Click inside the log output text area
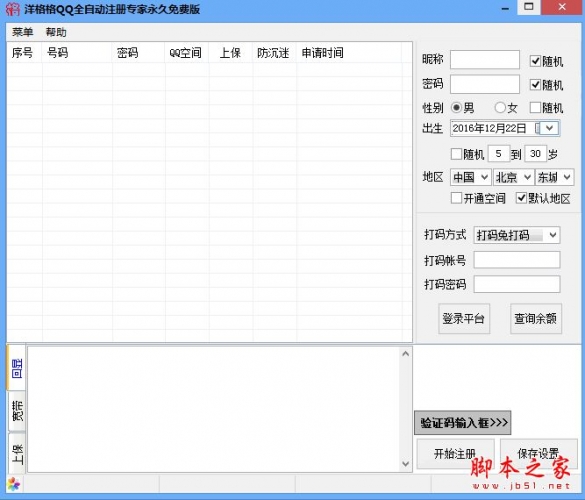The image size is (585, 500). 213,409
